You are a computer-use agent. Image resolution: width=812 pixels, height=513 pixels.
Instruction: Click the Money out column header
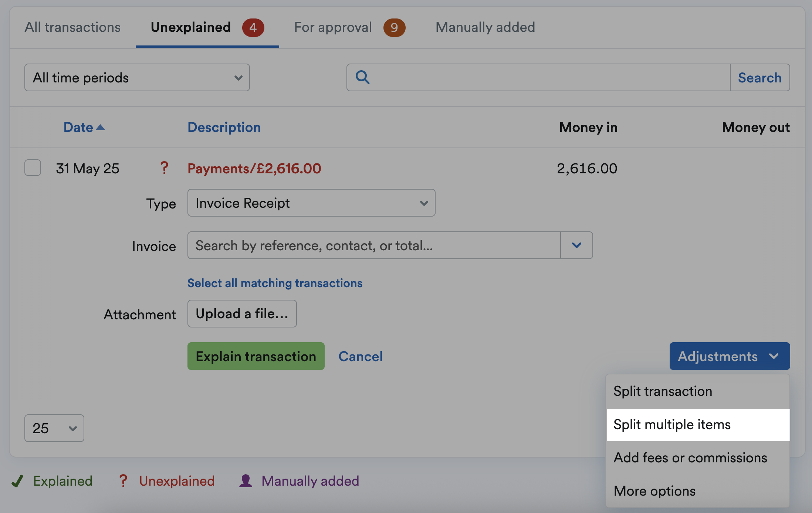click(756, 128)
